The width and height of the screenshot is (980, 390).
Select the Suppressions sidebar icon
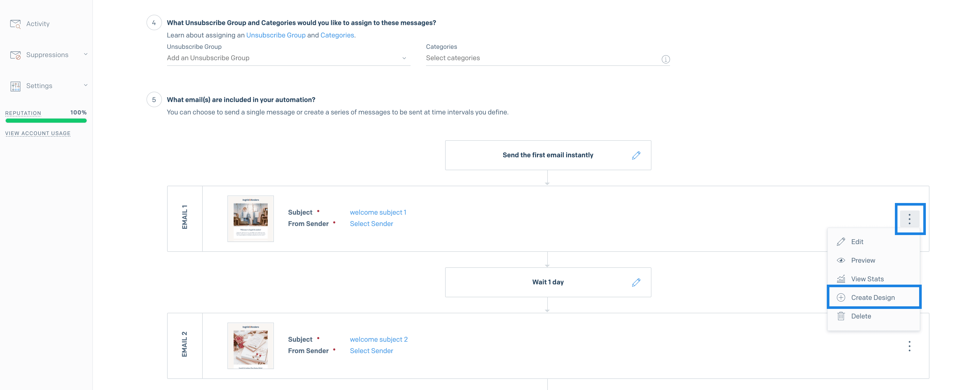click(x=15, y=54)
